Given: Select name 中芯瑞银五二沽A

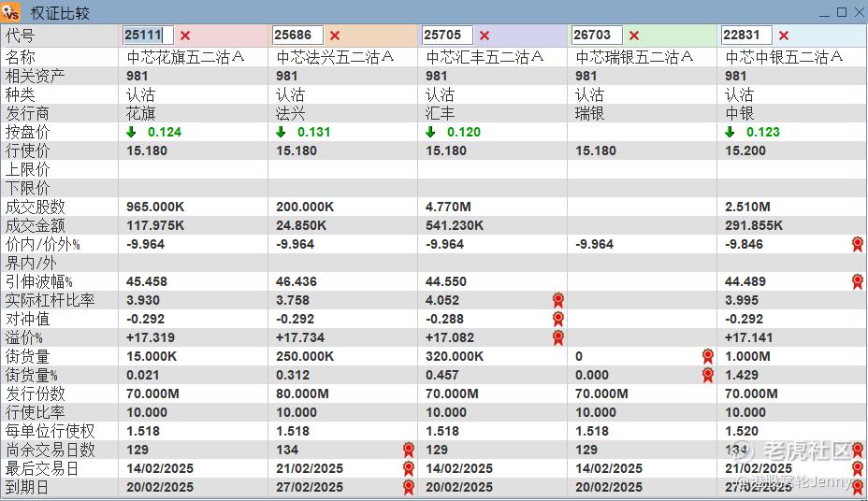Looking at the screenshot, I should (634, 57).
